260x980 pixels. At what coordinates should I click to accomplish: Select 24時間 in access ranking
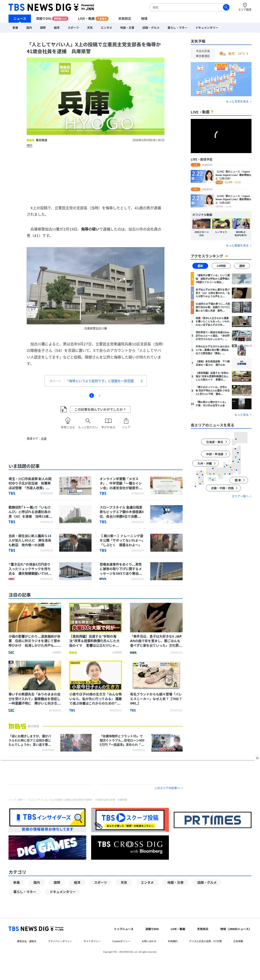(221, 266)
